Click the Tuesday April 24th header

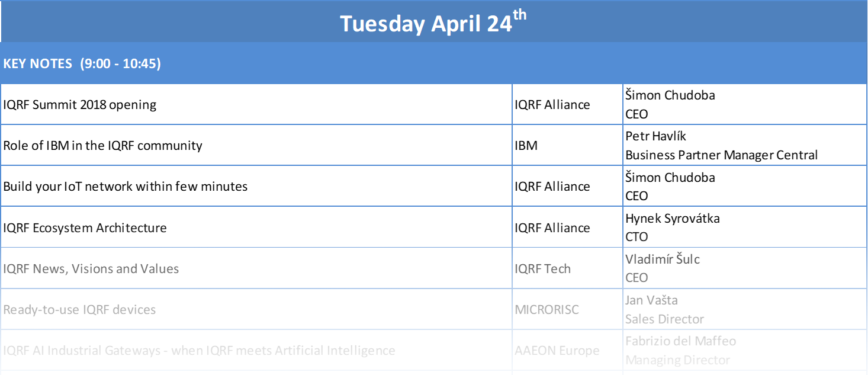click(433, 23)
